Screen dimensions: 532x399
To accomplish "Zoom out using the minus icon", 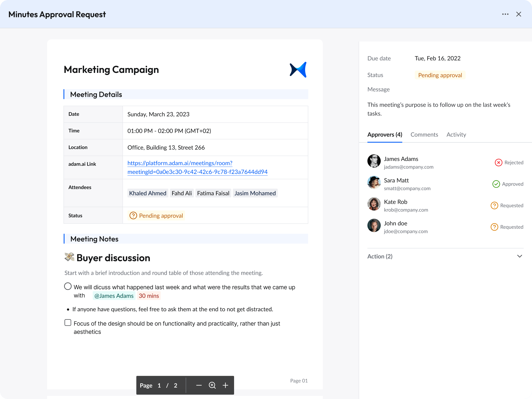I will pyautogui.click(x=199, y=385).
